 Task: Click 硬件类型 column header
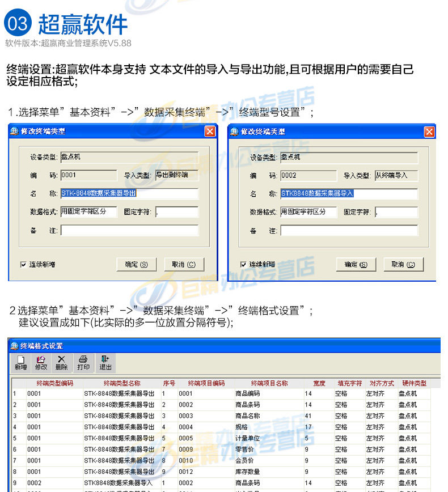[x=414, y=383]
